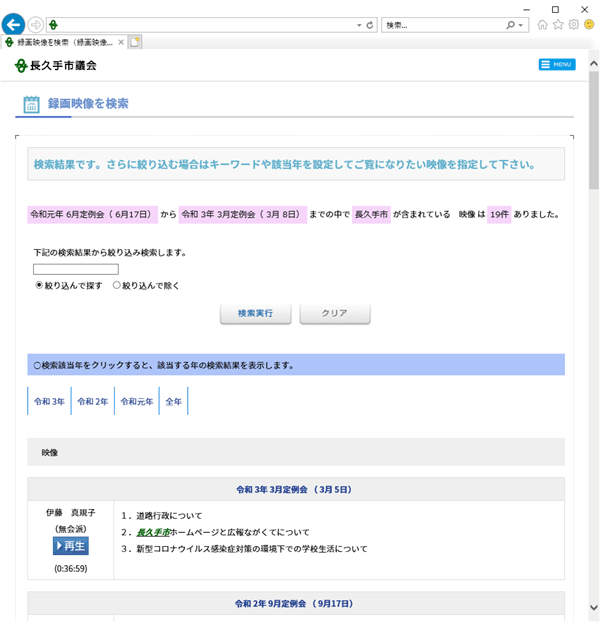Select the 絞り込んで探す radio option
The width and height of the screenshot is (600, 622).
pyautogui.click(x=39, y=285)
